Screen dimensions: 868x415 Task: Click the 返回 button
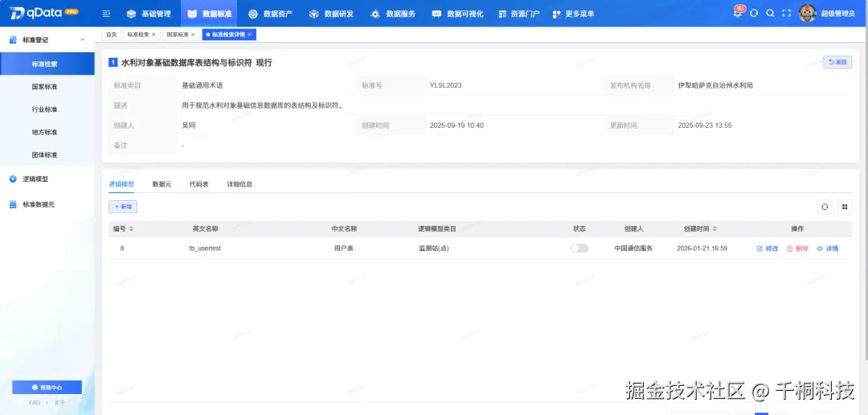click(837, 62)
